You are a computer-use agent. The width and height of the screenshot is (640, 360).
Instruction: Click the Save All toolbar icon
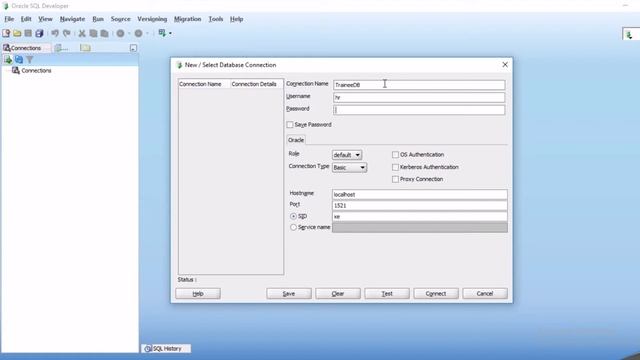[x=39, y=33]
